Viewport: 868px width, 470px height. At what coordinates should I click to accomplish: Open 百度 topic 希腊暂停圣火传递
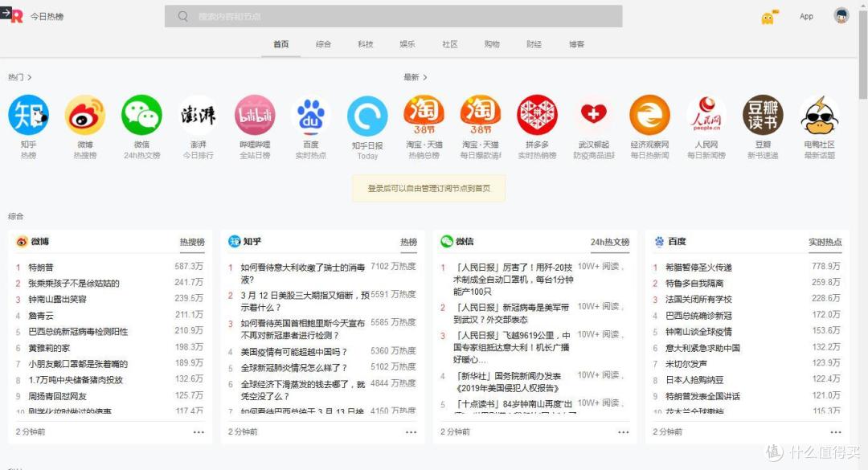pos(698,268)
